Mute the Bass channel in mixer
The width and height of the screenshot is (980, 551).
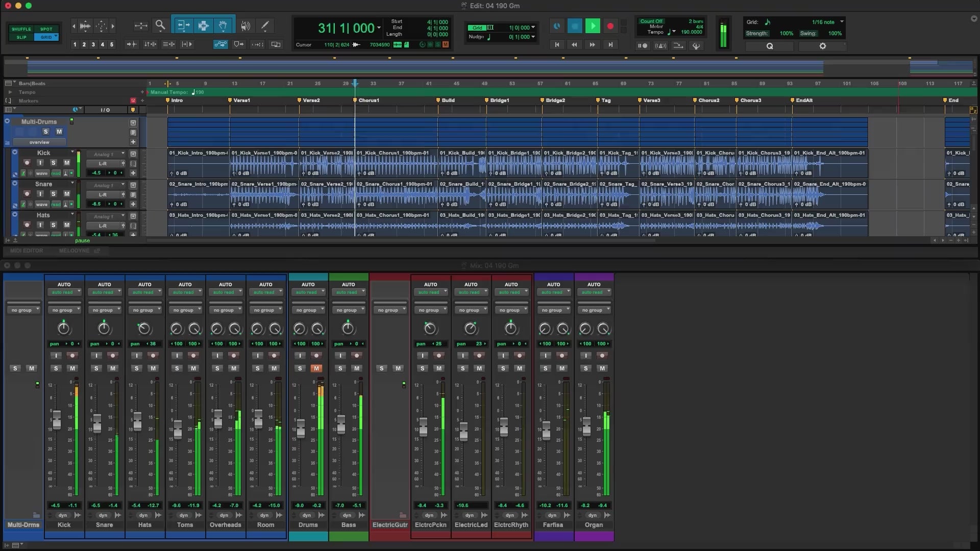(357, 368)
